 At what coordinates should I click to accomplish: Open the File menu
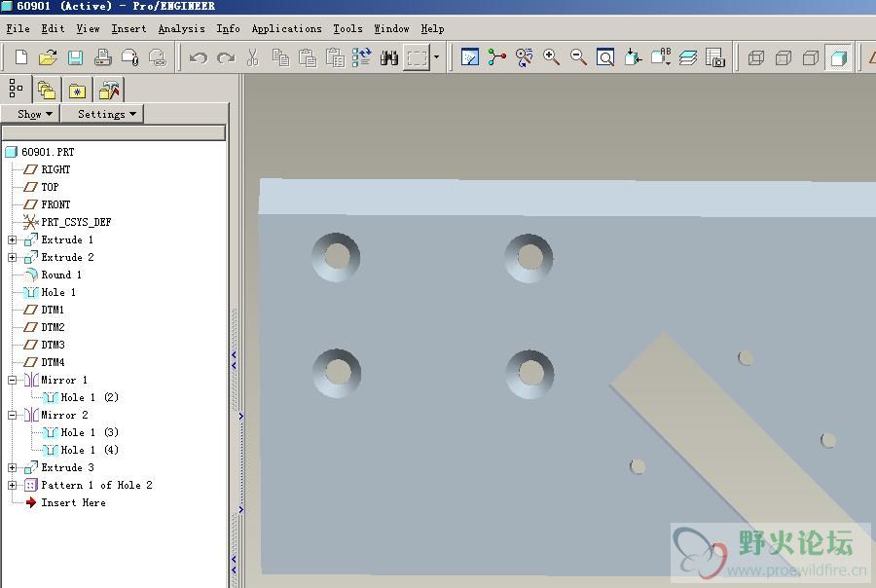click(18, 28)
